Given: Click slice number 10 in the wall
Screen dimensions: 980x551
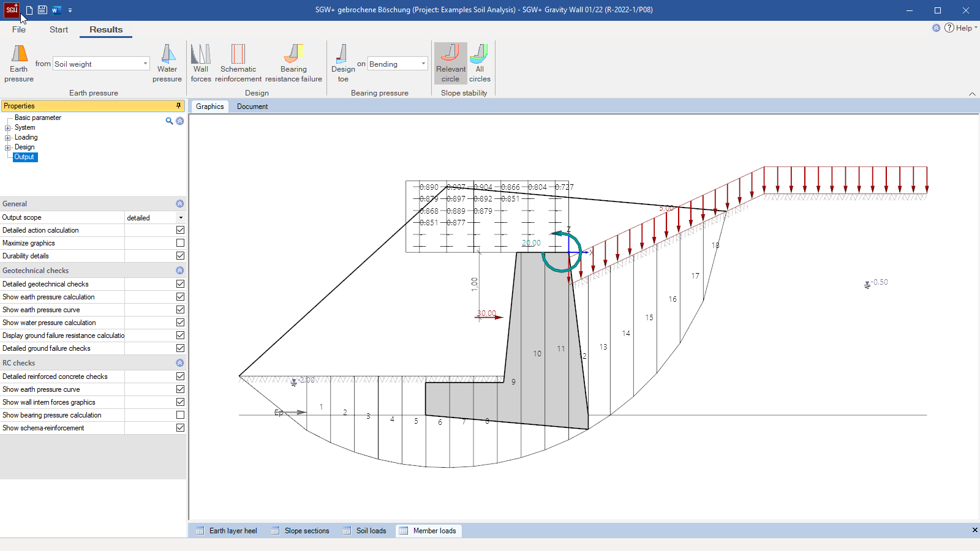Looking at the screenshot, I should point(537,354).
